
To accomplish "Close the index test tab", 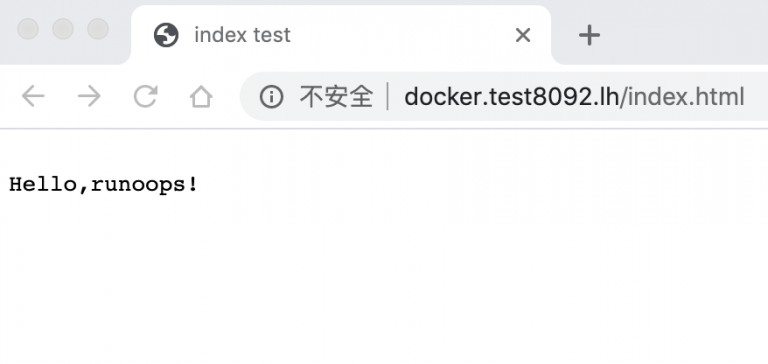I will (523, 35).
